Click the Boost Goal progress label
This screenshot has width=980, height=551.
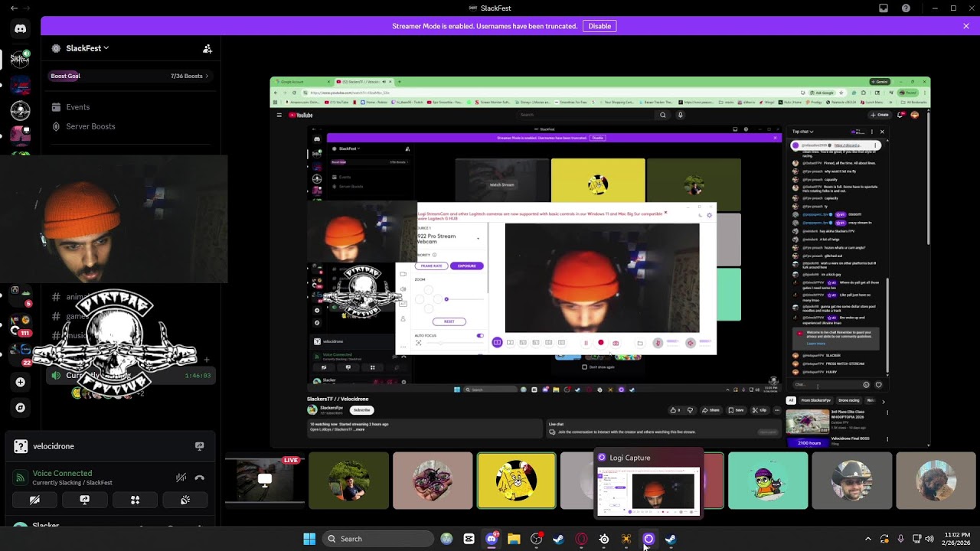(x=65, y=77)
